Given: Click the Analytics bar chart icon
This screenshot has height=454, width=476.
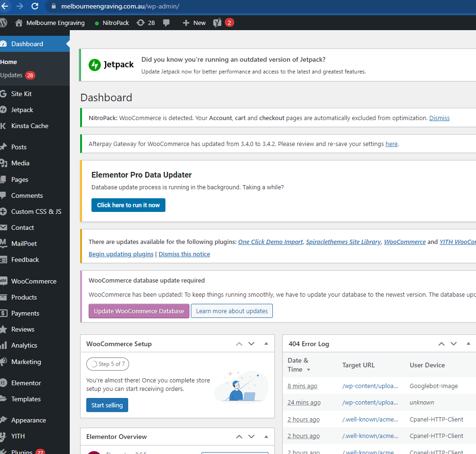Looking at the screenshot, I should [x=3, y=345].
